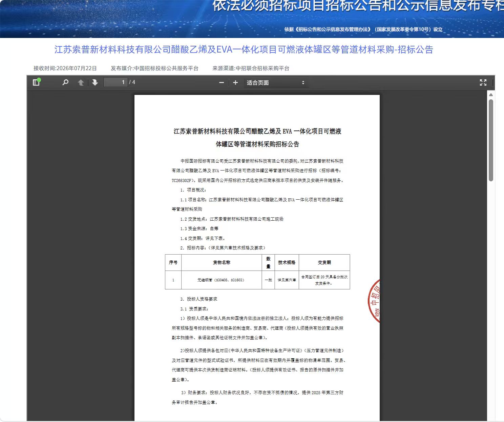Viewport: 504px width, 422px height.
Task: Click the page number input field
Action: [115, 82]
